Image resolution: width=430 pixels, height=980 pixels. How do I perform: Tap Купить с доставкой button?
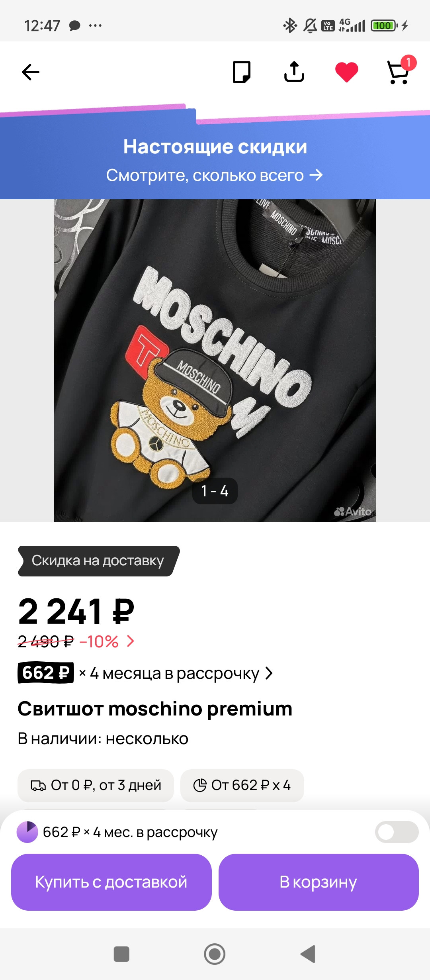tap(111, 882)
